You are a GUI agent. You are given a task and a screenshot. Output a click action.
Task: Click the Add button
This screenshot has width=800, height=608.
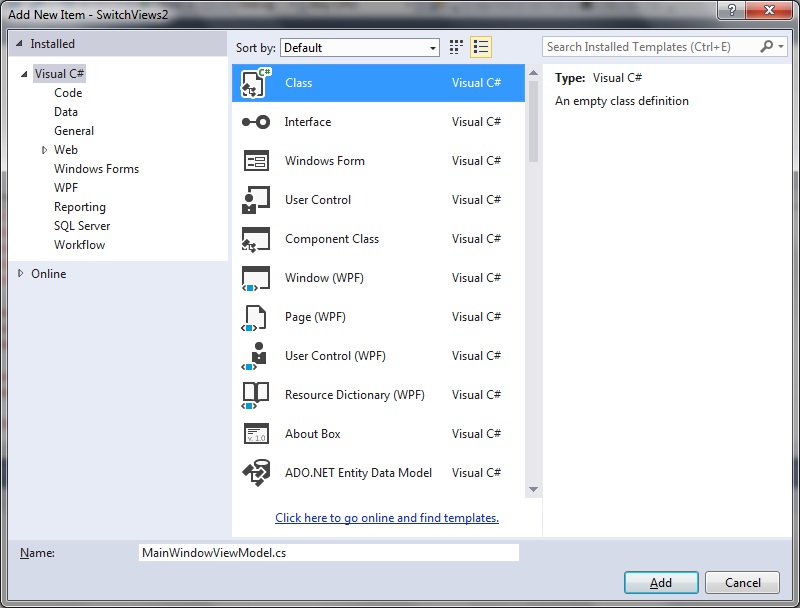pos(661,582)
